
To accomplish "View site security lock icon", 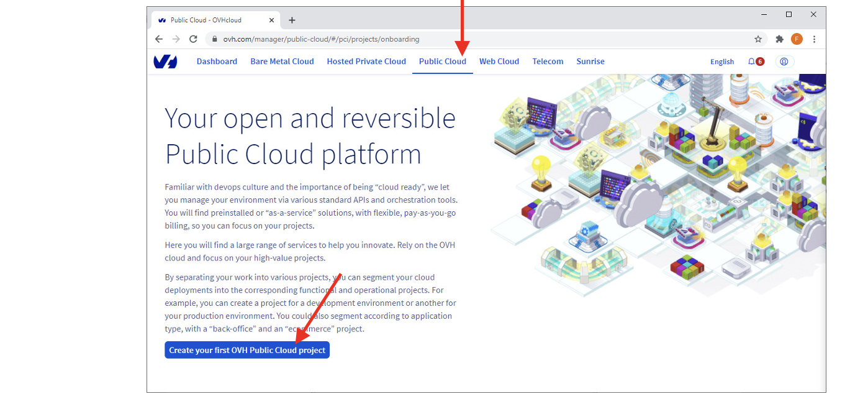I will click(215, 39).
